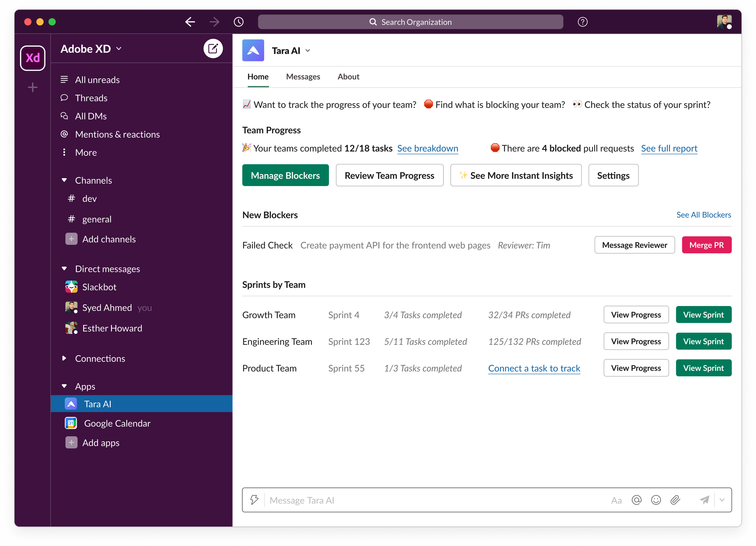Open the Tara AI header dropdown chevron
Viewport: 756px width, 546px height.
308,51
